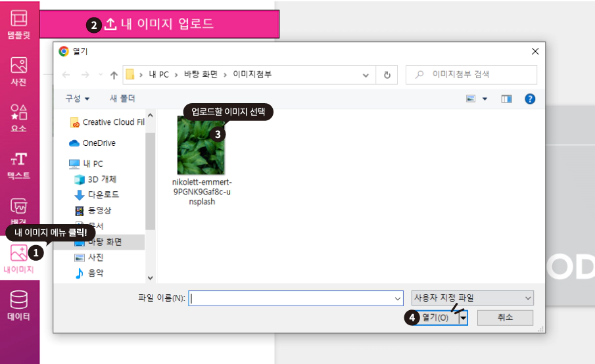The height and width of the screenshot is (364, 595).
Task: Open the 내이미지 my images menu
Action: pos(18,259)
